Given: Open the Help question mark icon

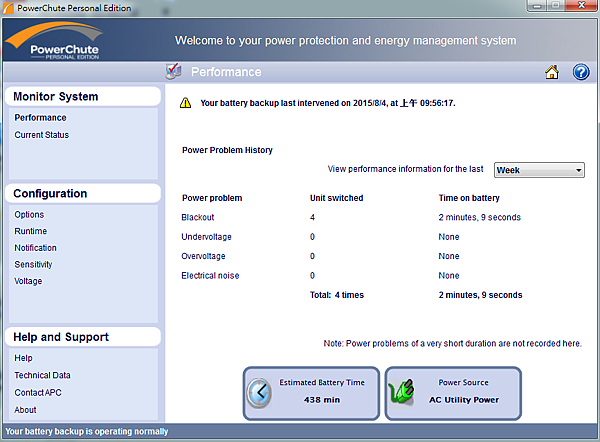Looking at the screenshot, I should click(x=581, y=72).
